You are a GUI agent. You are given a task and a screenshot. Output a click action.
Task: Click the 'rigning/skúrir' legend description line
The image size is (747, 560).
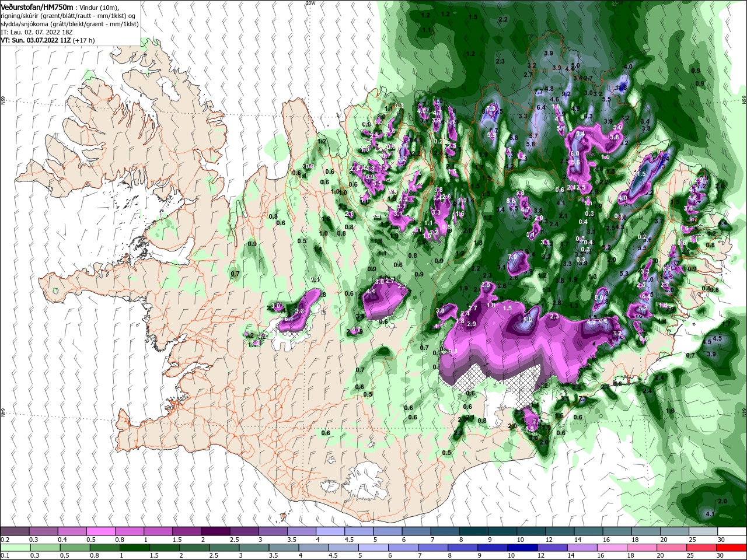point(68,16)
